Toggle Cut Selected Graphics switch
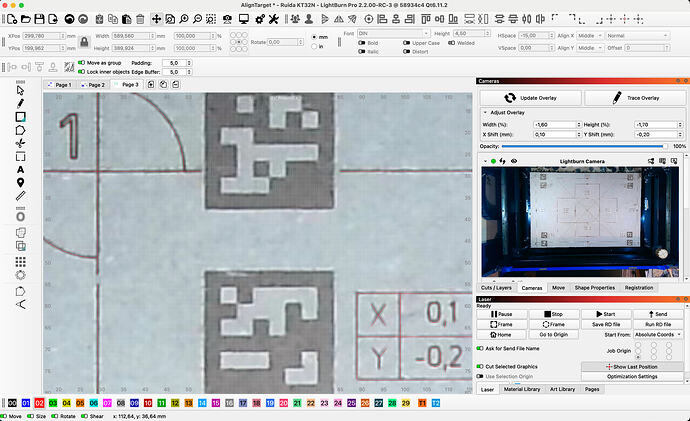 [480, 366]
